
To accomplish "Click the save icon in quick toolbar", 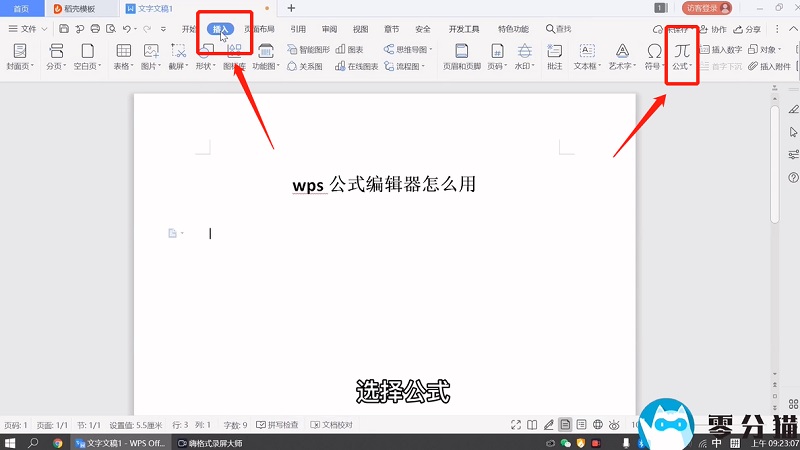I will point(64,29).
